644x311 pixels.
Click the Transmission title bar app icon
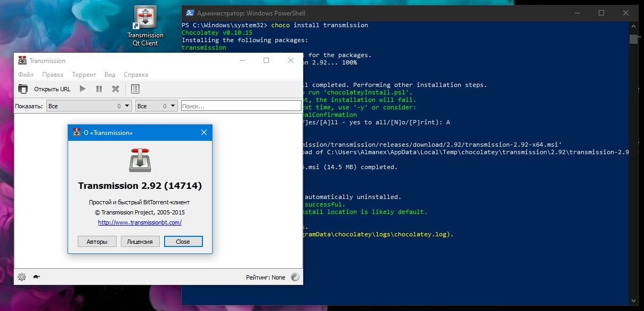coord(22,60)
